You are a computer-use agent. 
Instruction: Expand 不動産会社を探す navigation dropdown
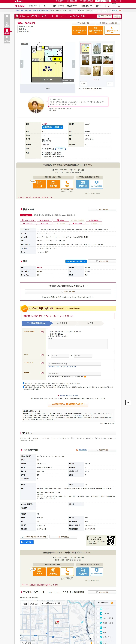point(87,6)
